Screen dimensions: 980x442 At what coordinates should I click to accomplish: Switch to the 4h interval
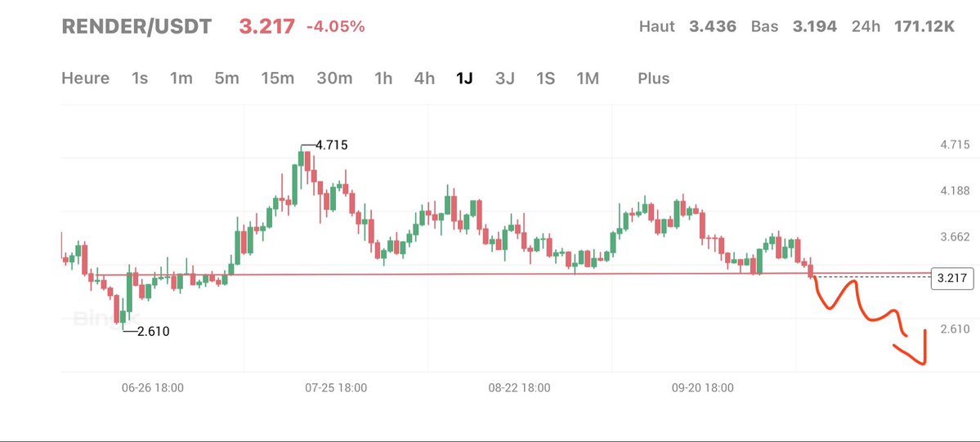424,78
